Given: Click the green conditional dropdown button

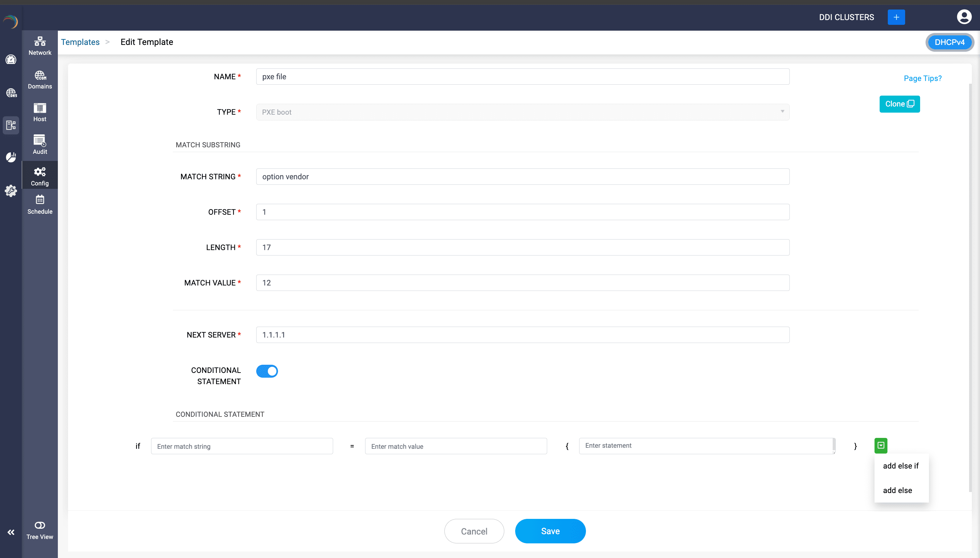Looking at the screenshot, I should tap(881, 445).
